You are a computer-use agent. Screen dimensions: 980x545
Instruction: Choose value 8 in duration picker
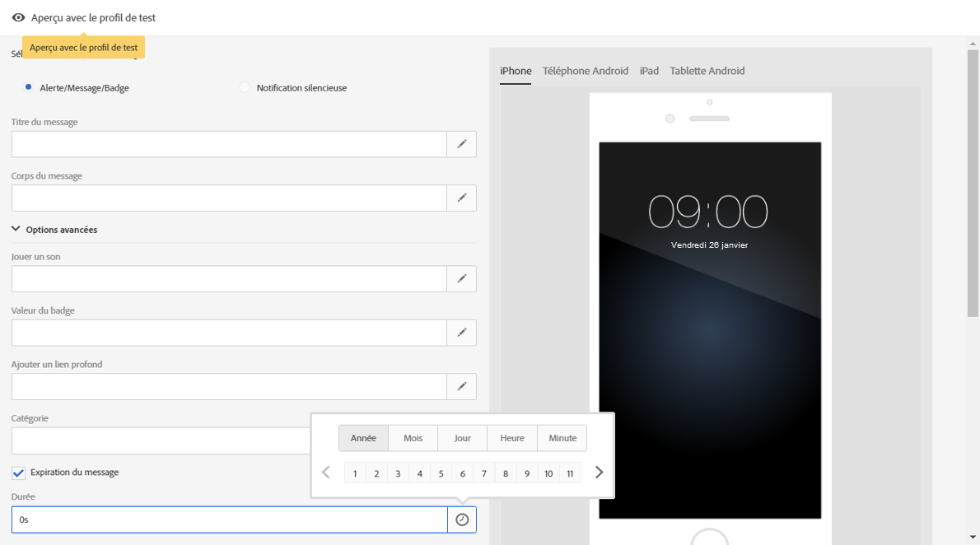point(506,473)
